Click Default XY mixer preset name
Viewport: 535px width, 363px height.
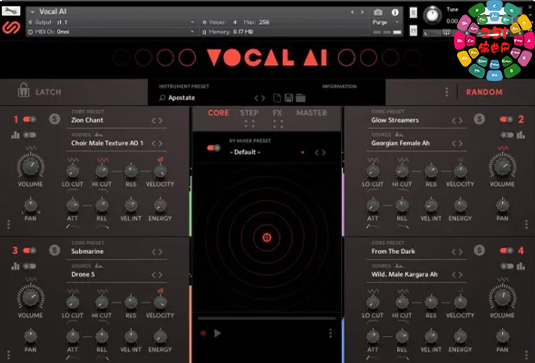245,152
